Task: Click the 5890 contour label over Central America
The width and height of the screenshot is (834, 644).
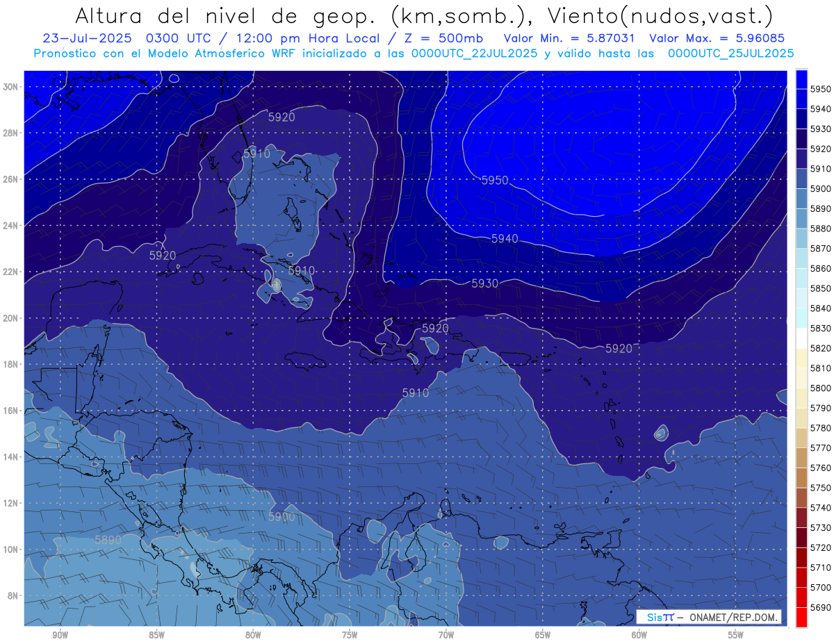Action: (108, 539)
